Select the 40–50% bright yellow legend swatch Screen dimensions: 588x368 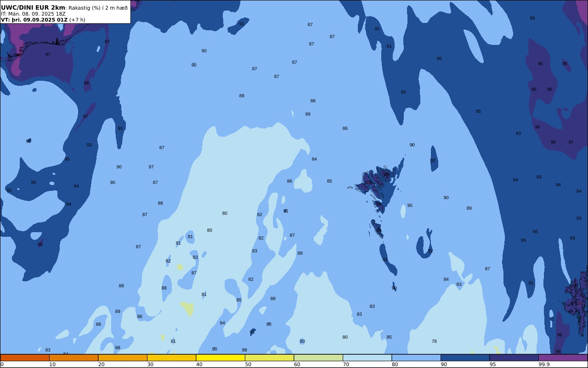coord(220,357)
